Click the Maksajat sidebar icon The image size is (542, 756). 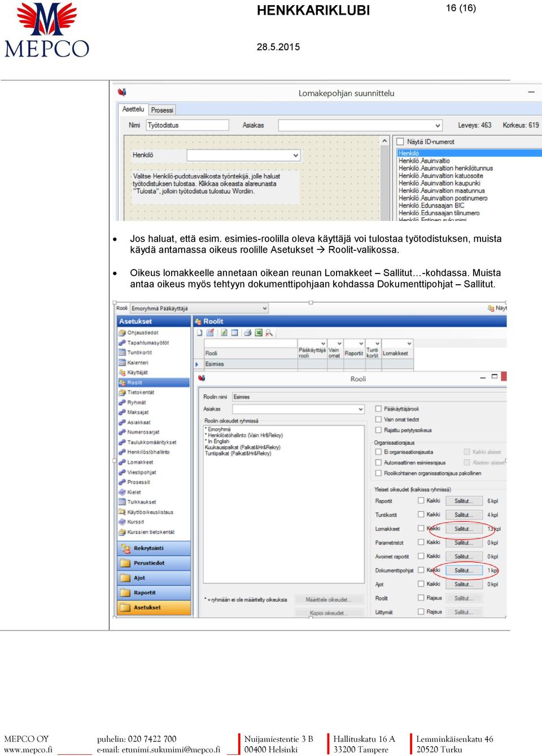pyautogui.click(x=122, y=412)
